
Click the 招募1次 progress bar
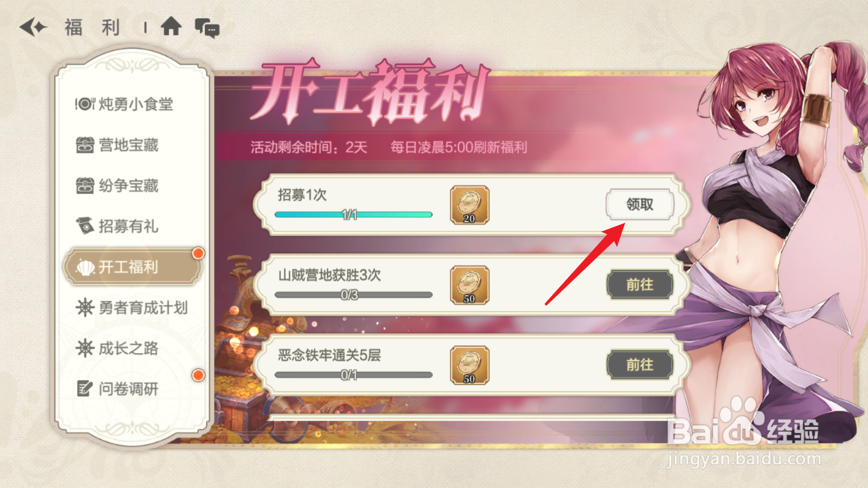(354, 215)
